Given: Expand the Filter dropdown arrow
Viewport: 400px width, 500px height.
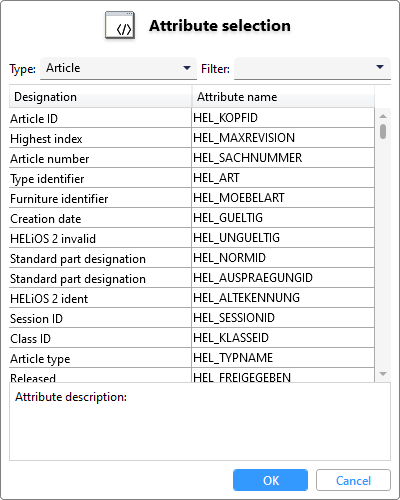Looking at the screenshot, I should (380, 67).
